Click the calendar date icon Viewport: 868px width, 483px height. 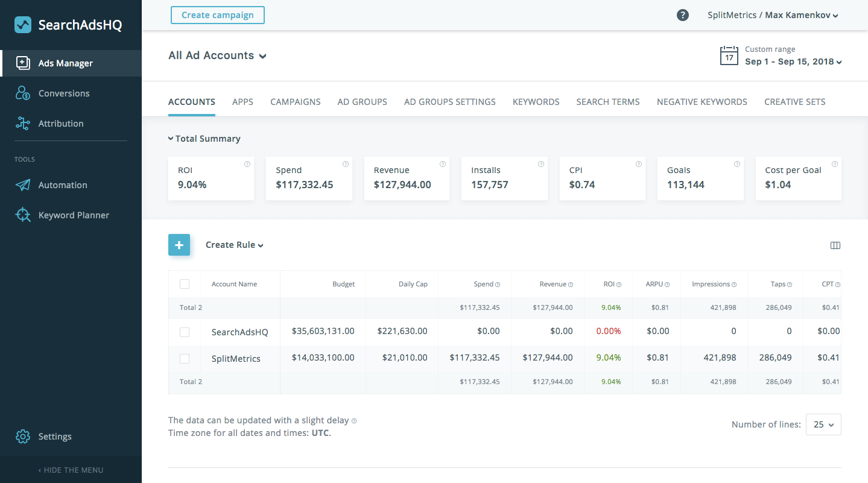(x=729, y=56)
